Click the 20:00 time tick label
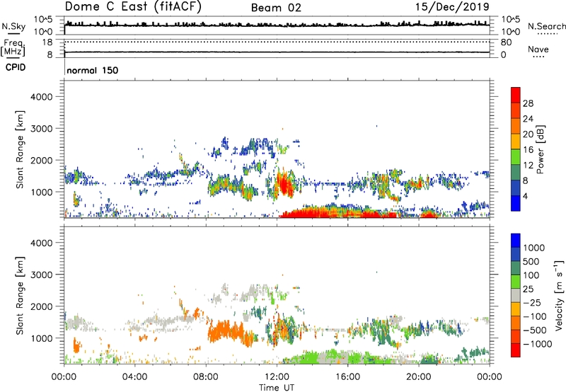566x392 pixels. click(419, 377)
